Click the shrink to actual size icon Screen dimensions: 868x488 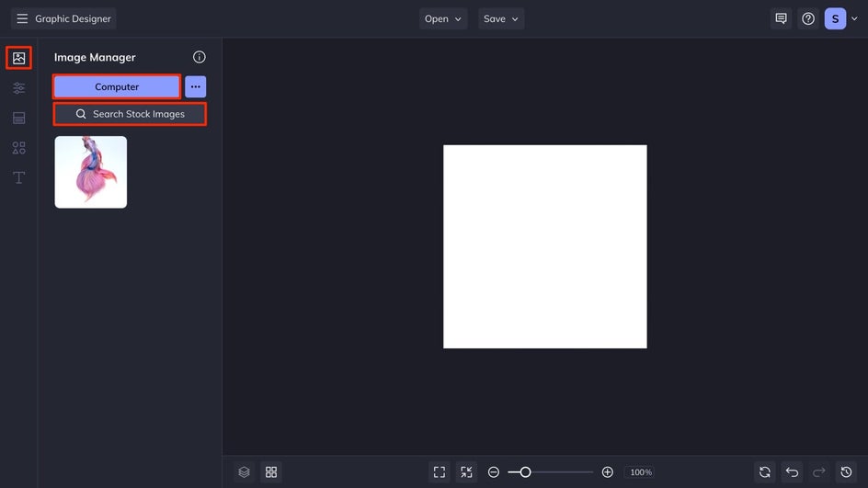(x=467, y=472)
